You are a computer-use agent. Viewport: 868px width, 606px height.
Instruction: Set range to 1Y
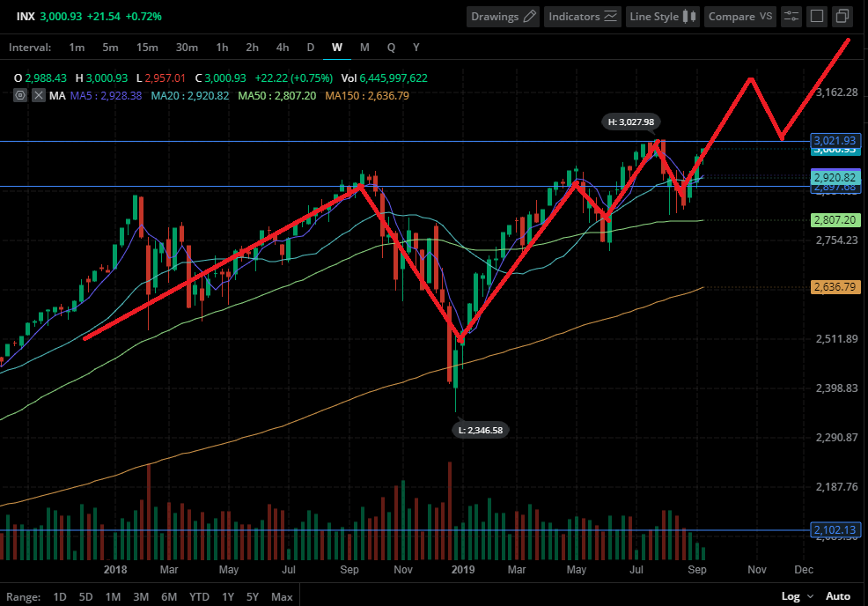coord(228,596)
